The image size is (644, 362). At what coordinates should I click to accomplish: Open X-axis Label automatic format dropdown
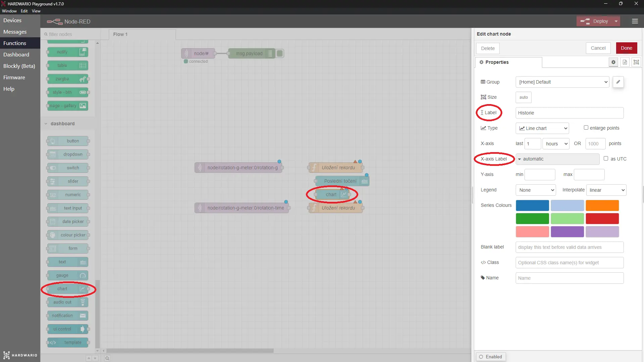pyautogui.click(x=557, y=159)
